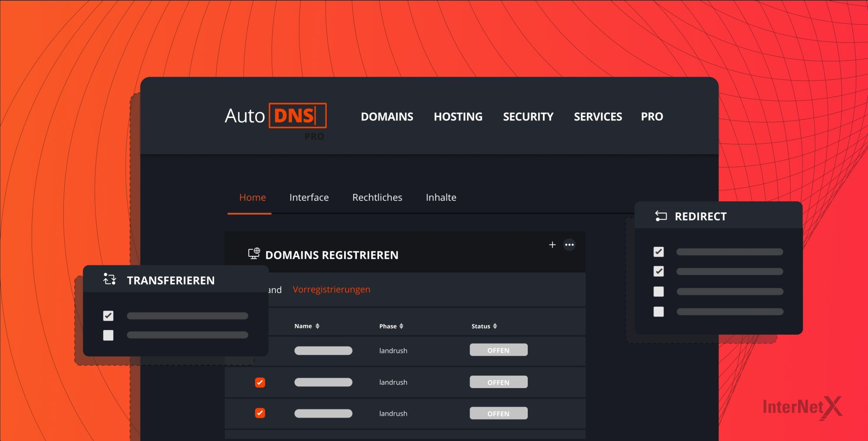Click OFFEN status in second landrush row
The image size is (868, 441).
pos(499,382)
